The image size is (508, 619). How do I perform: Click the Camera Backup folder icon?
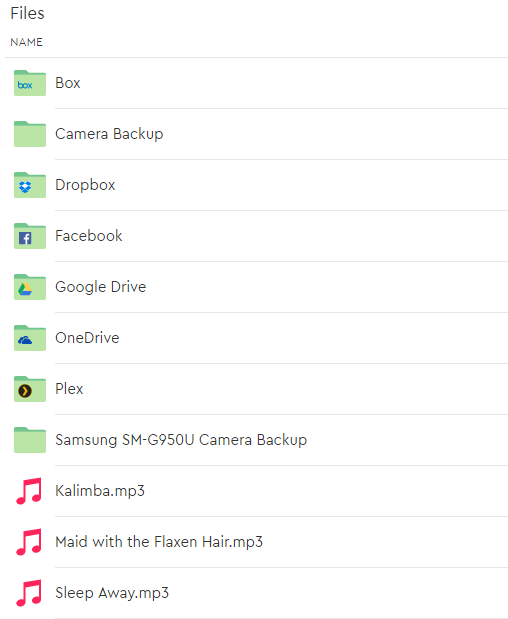[x=30, y=134]
